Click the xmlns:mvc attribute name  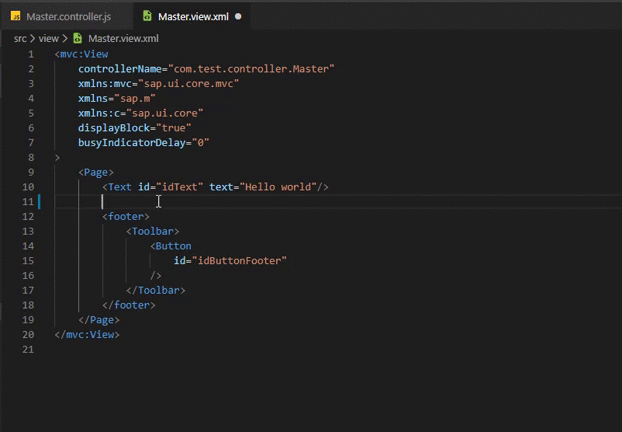(x=105, y=84)
